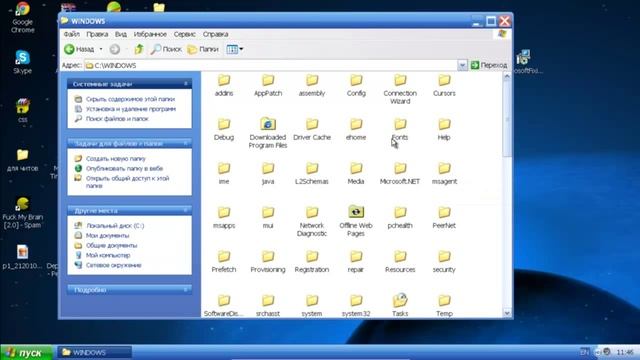Go back with Назад button
This screenshot has height=360, width=640.
(x=79, y=49)
